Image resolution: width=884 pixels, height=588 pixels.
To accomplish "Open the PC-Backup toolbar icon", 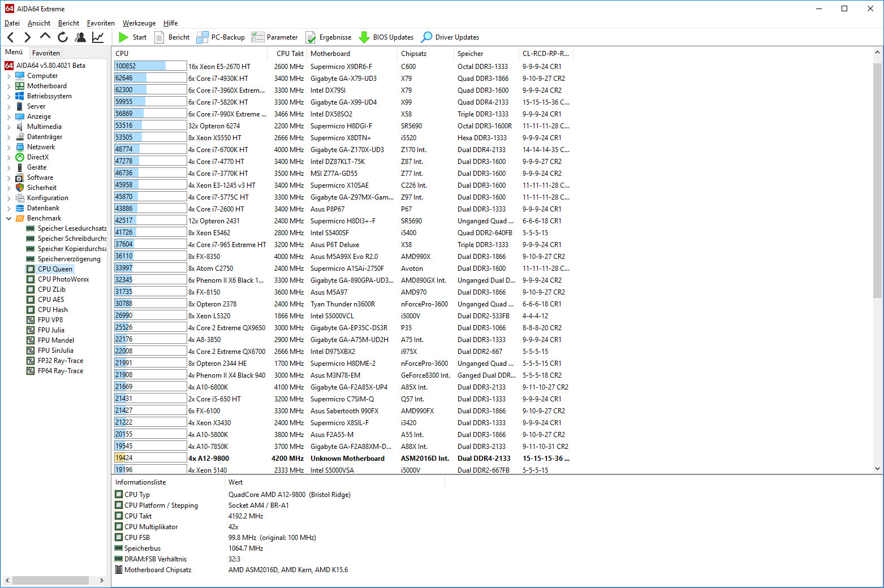I will [202, 37].
